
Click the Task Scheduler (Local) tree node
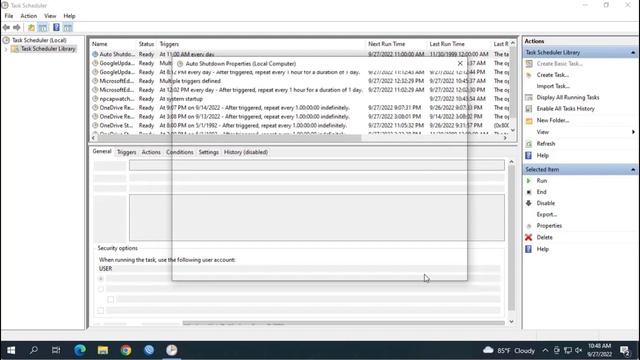click(39, 40)
